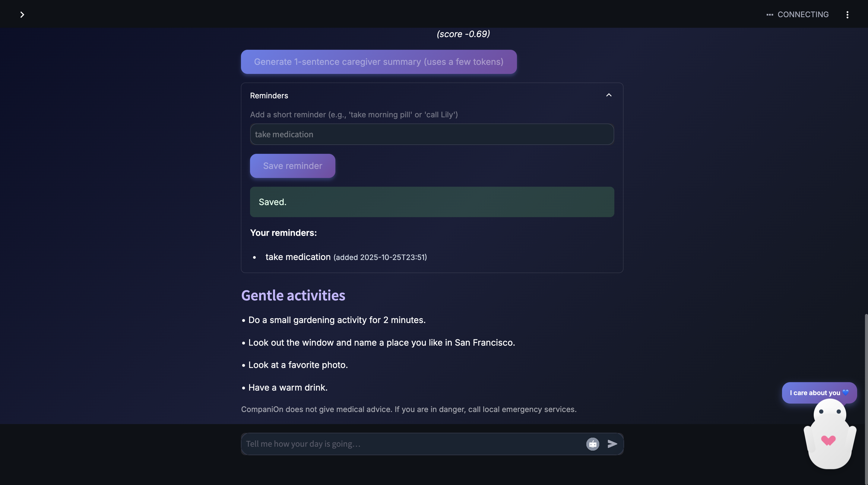Image resolution: width=868 pixels, height=485 pixels.
Task: Generate the 1-sentence caregiver summary
Action: coord(379,62)
